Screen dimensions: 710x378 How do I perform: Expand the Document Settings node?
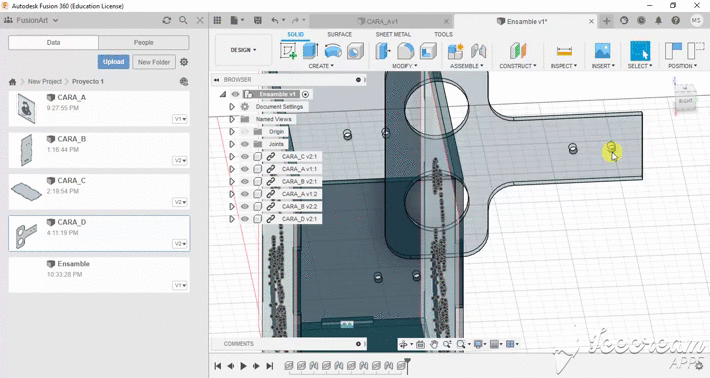[x=232, y=107]
